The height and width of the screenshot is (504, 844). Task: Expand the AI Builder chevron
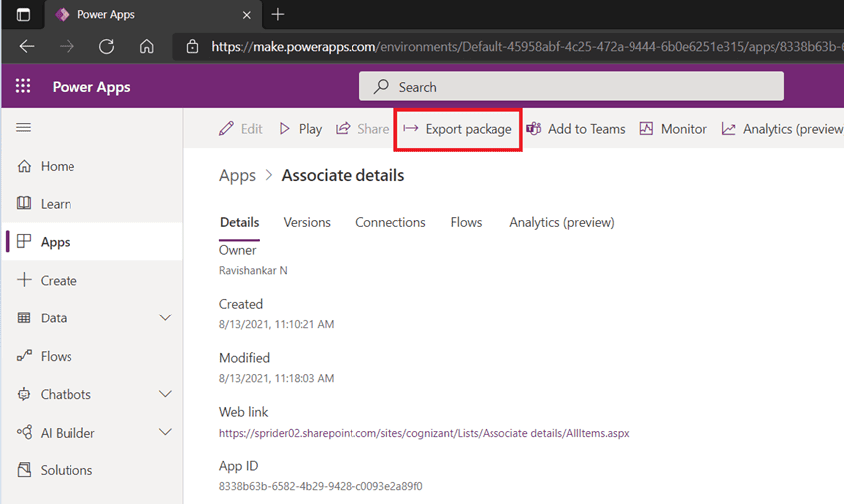coord(165,433)
